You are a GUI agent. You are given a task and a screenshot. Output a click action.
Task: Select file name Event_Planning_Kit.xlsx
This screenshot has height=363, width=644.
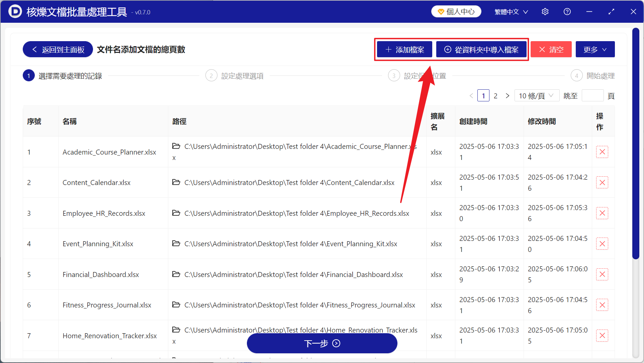(x=98, y=244)
